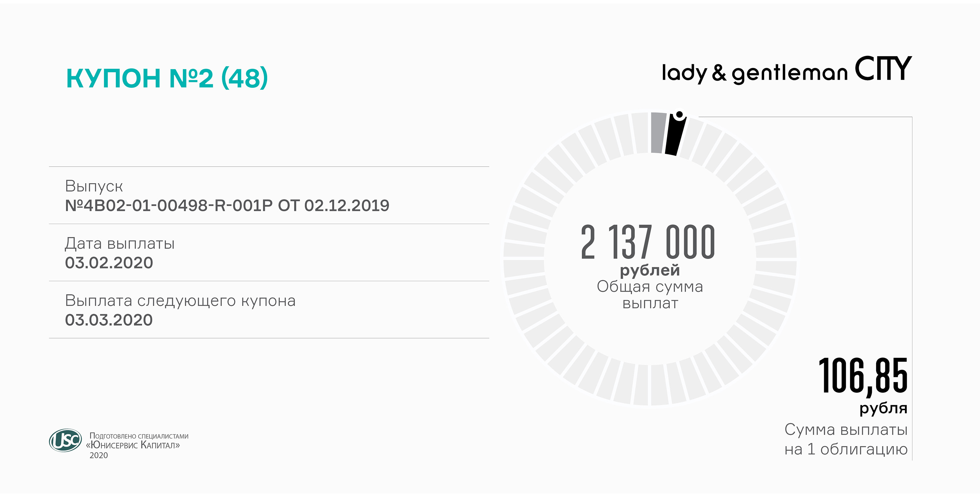Click the bold word рублей
The image size is (980, 494).
click(x=649, y=270)
